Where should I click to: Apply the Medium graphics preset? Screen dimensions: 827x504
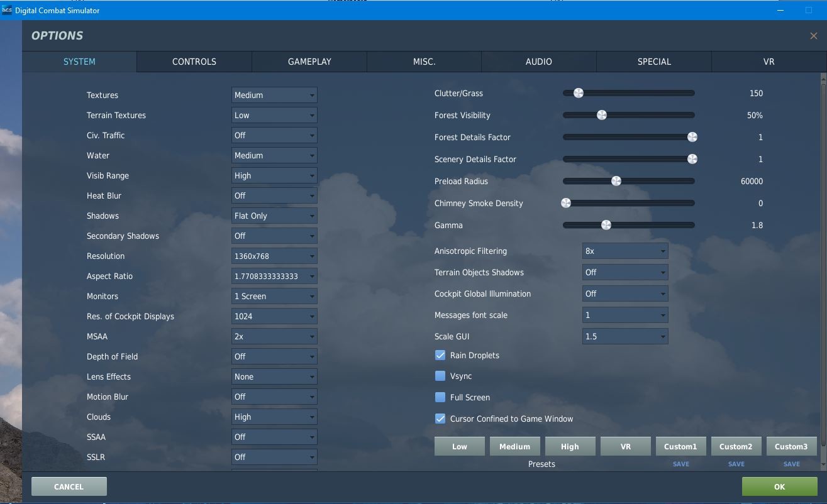click(x=515, y=446)
